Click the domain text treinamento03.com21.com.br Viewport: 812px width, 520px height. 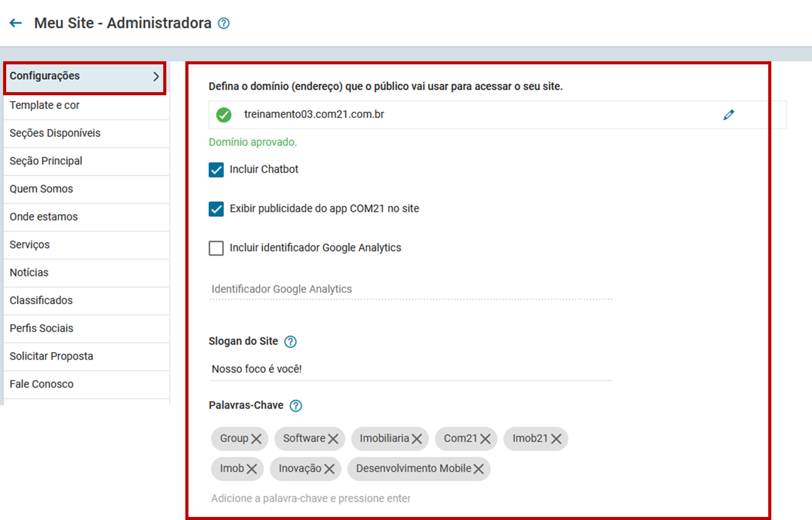click(314, 114)
